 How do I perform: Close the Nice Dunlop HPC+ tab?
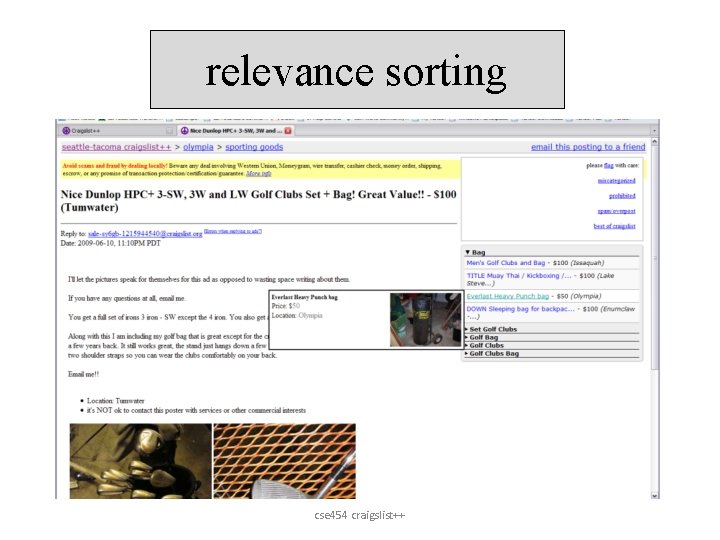(x=288, y=131)
